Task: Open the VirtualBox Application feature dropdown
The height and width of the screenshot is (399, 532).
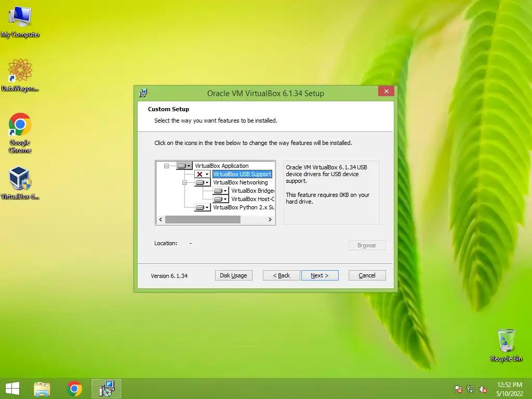Action: [184, 166]
